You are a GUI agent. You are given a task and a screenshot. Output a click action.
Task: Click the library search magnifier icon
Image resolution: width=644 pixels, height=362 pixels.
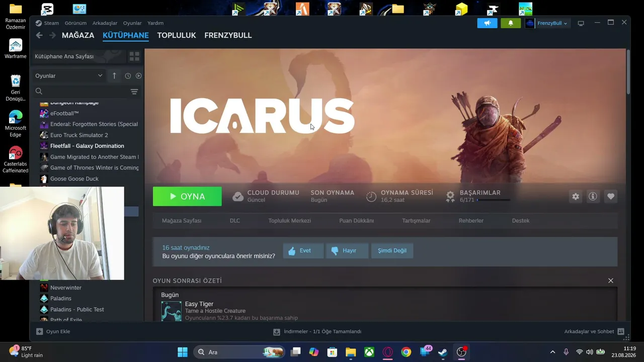38,92
